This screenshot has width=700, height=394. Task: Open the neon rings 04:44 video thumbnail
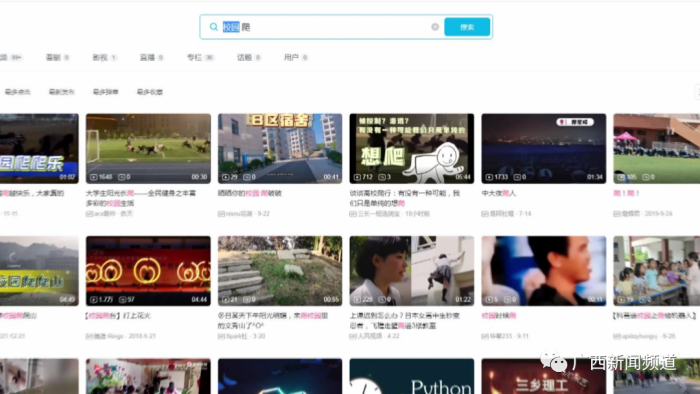(148, 271)
